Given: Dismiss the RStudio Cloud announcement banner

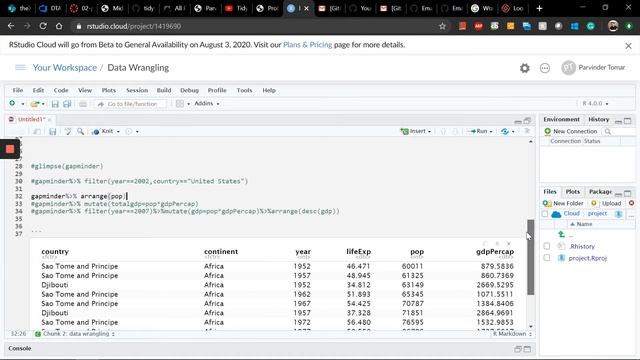Looking at the screenshot, I should pos(629,46).
